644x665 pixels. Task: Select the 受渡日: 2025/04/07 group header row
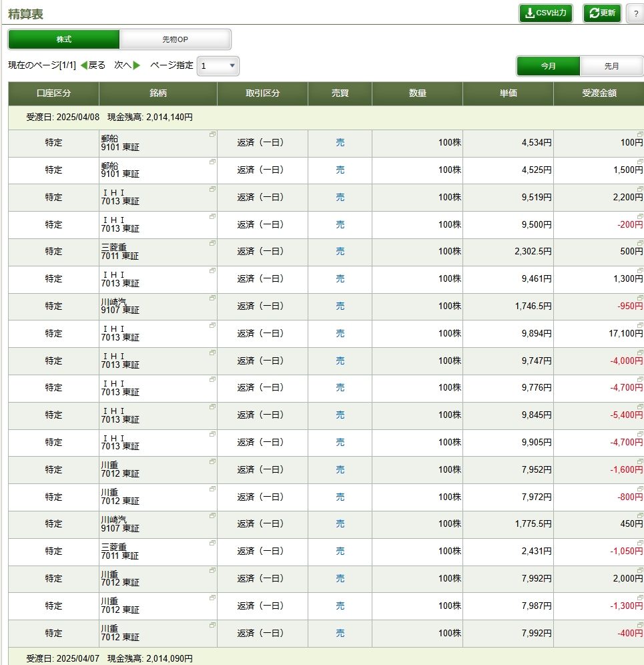pyautogui.click(x=326, y=656)
